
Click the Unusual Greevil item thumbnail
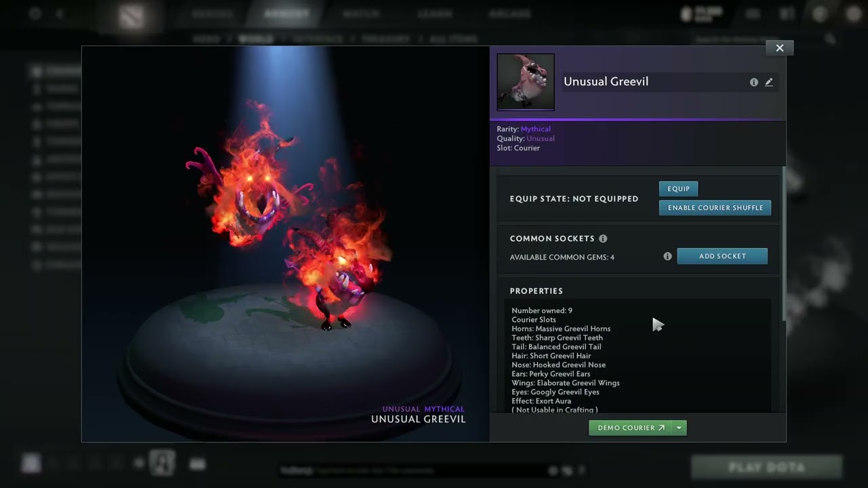click(526, 82)
